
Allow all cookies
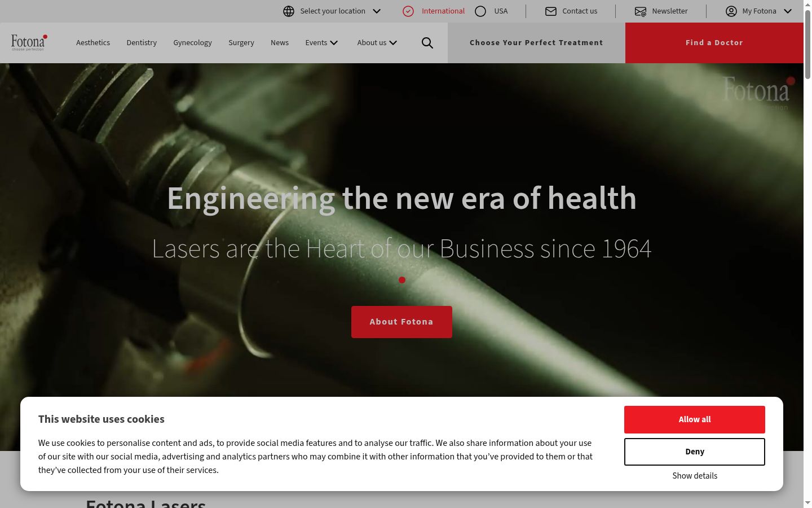pos(695,419)
